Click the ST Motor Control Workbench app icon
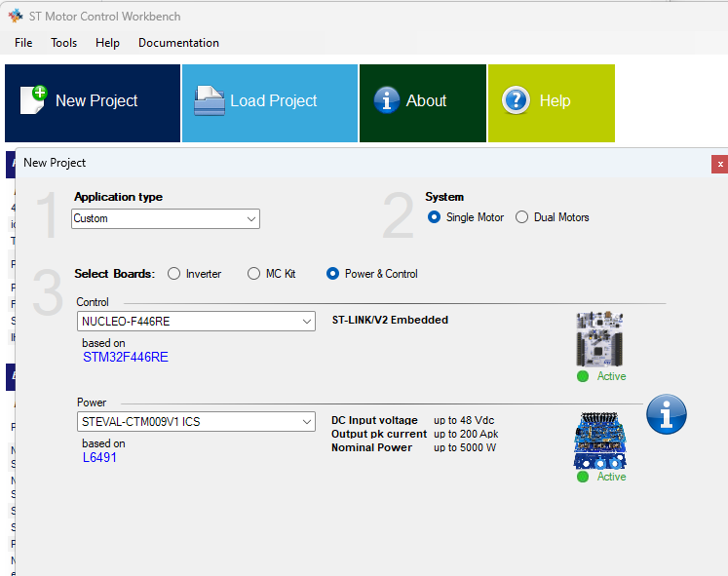Image resolution: width=728 pixels, height=576 pixels. tap(16, 16)
